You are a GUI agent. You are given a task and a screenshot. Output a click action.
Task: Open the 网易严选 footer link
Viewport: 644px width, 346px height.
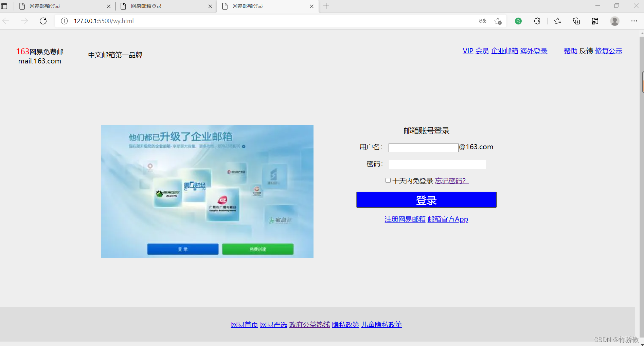coord(274,325)
